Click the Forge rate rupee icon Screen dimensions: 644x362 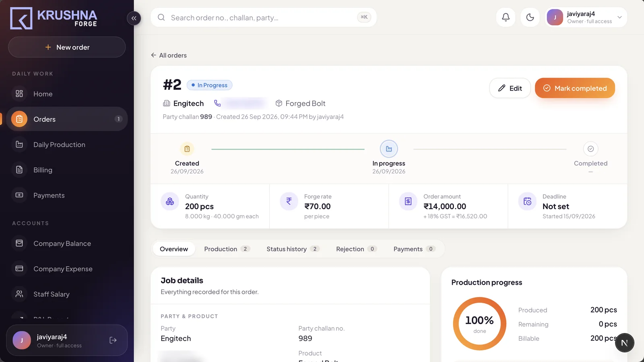[x=289, y=201]
